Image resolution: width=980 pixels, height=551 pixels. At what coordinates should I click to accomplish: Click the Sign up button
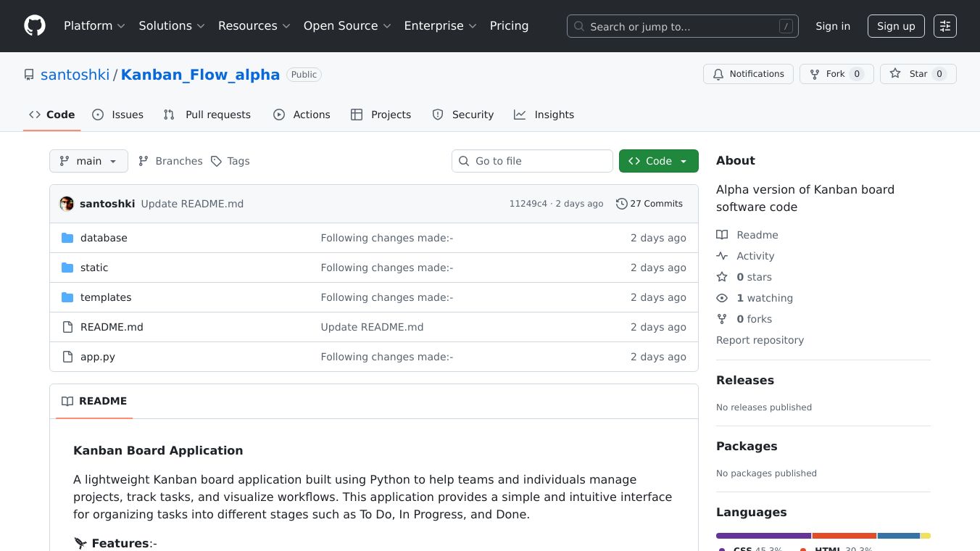(x=895, y=26)
